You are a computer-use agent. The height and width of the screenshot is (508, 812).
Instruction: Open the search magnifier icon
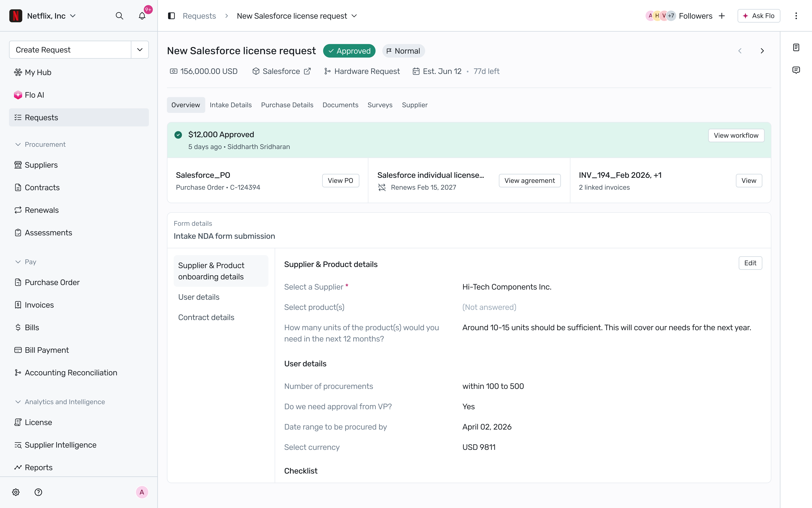[119, 16]
